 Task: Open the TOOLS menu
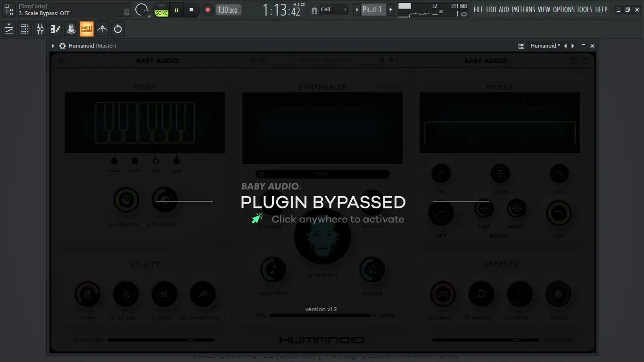(585, 9)
